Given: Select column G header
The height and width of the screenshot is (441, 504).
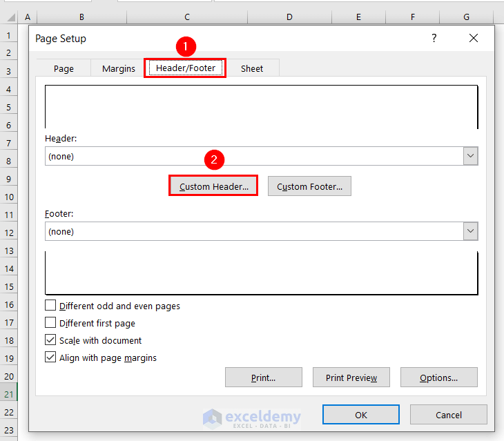Looking at the screenshot, I should (x=467, y=17).
